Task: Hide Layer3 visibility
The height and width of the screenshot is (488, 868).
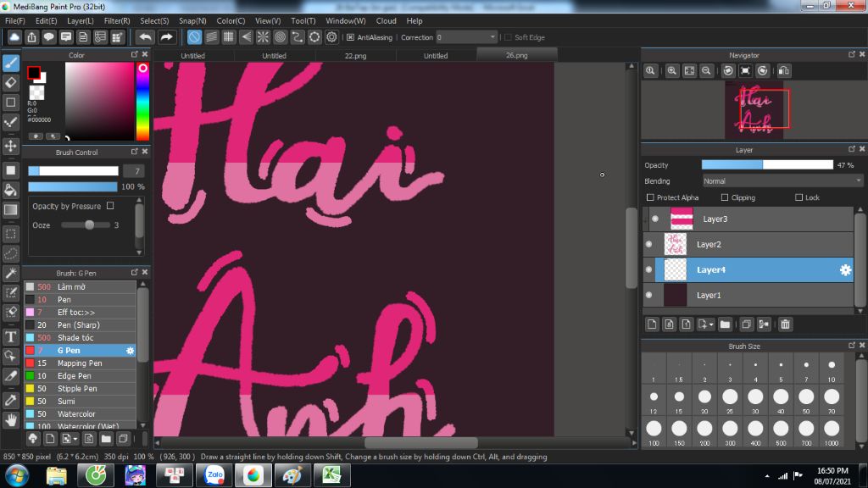Action: tap(655, 219)
